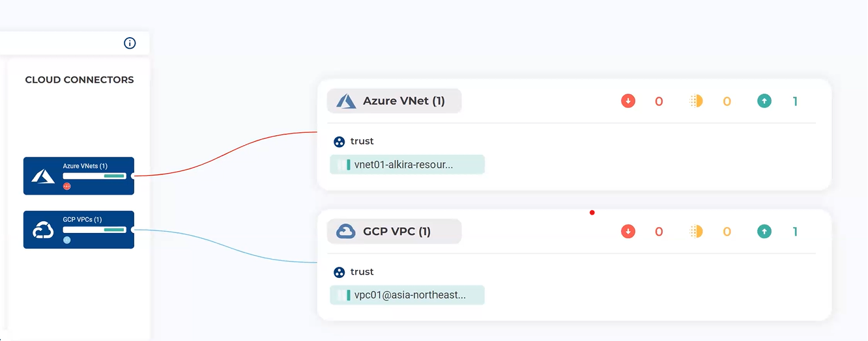Click the green up-arrow status icon in GCP VPC card
This screenshot has height=341, width=868.
click(764, 231)
